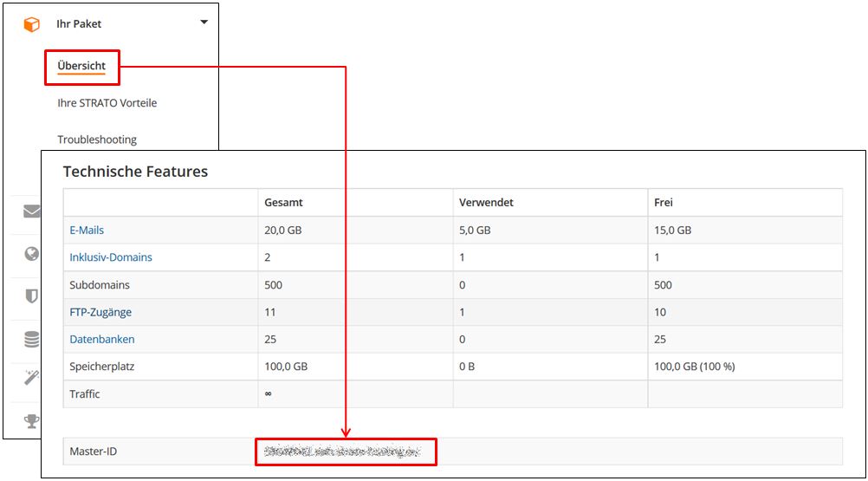
Task: Click the Traffic row label
Action: click(x=85, y=394)
